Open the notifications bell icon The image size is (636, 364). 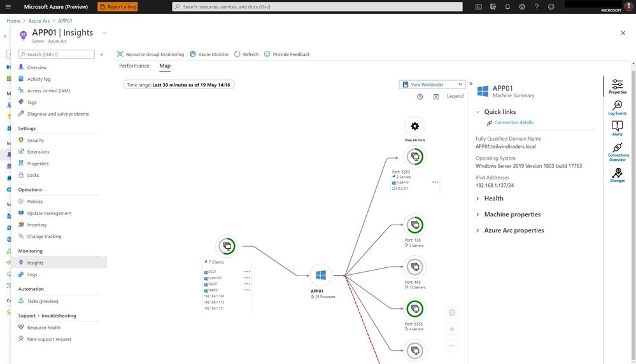pos(507,6)
